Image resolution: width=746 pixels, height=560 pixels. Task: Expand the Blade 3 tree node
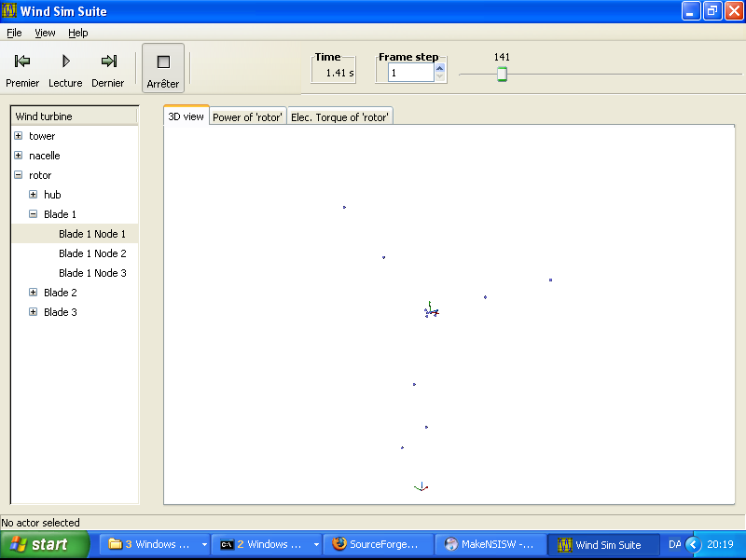pyautogui.click(x=34, y=312)
